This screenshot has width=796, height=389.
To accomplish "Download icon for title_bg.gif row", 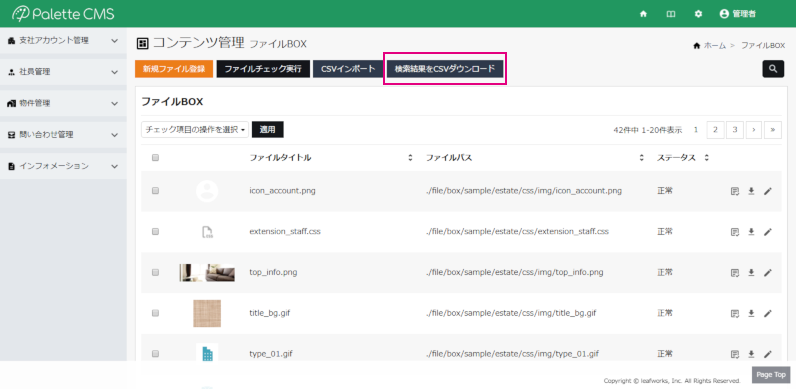I will [x=751, y=313].
